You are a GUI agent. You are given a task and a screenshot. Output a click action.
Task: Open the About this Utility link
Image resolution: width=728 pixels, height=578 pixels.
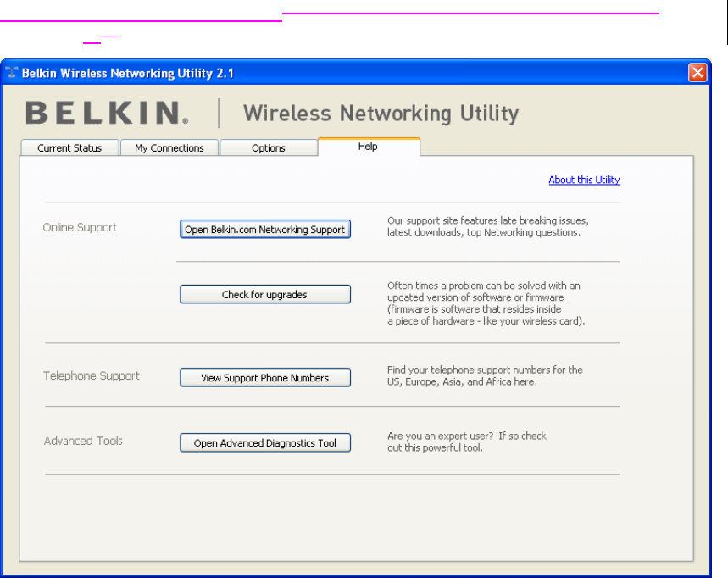[x=584, y=180]
